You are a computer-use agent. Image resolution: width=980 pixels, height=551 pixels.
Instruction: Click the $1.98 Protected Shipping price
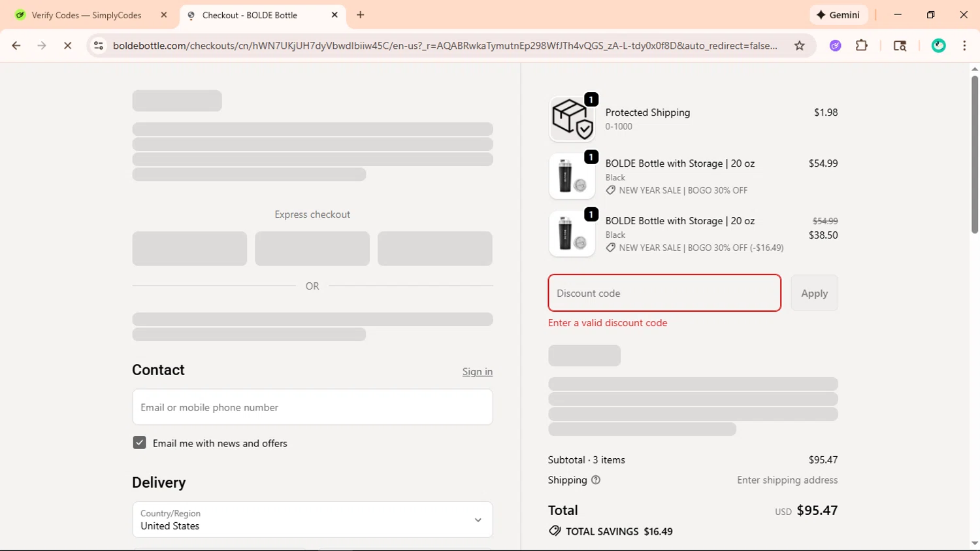click(x=826, y=112)
